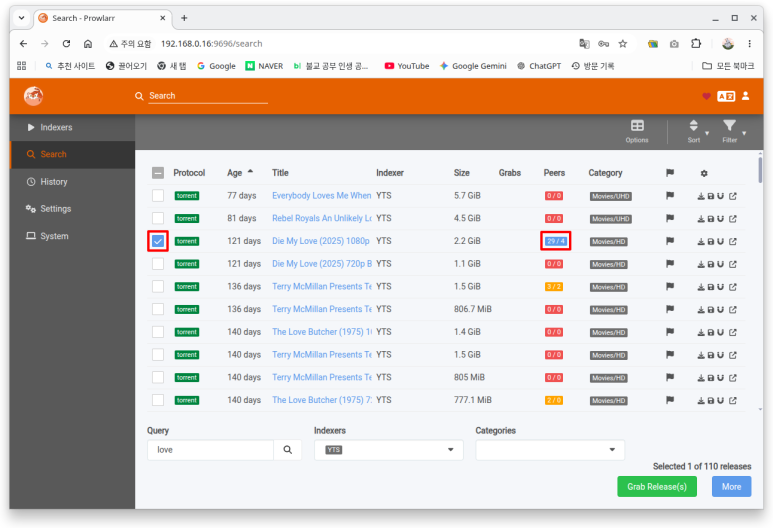The image size is (773, 528).
Task: Open History in the sidebar
Action: pos(72,182)
